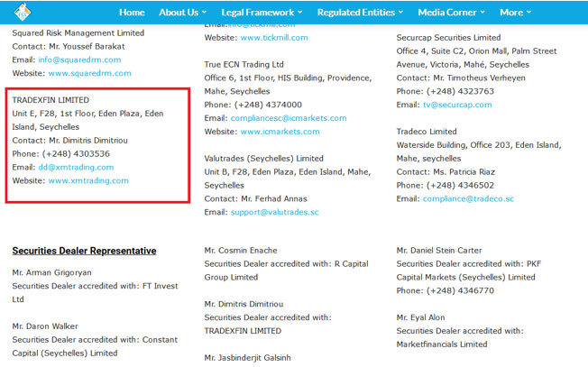Expand the Regulated Entities dropdown chevron
Screen dimensions: 588x367
400,13
